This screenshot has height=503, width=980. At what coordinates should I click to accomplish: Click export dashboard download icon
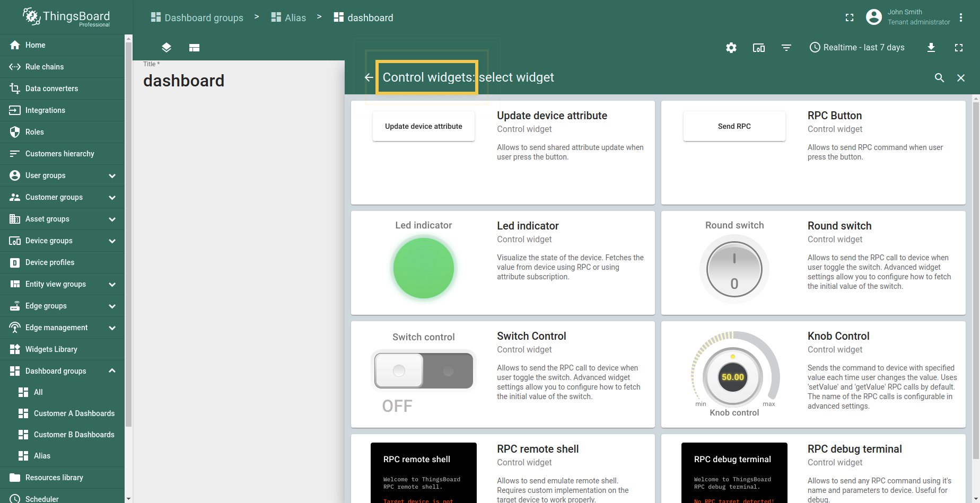931,48
